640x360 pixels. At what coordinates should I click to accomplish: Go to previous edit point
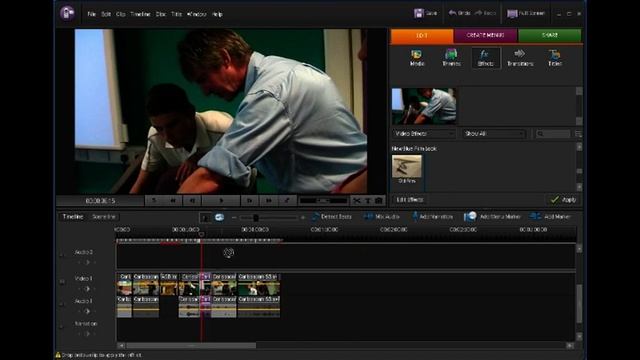[173, 200]
